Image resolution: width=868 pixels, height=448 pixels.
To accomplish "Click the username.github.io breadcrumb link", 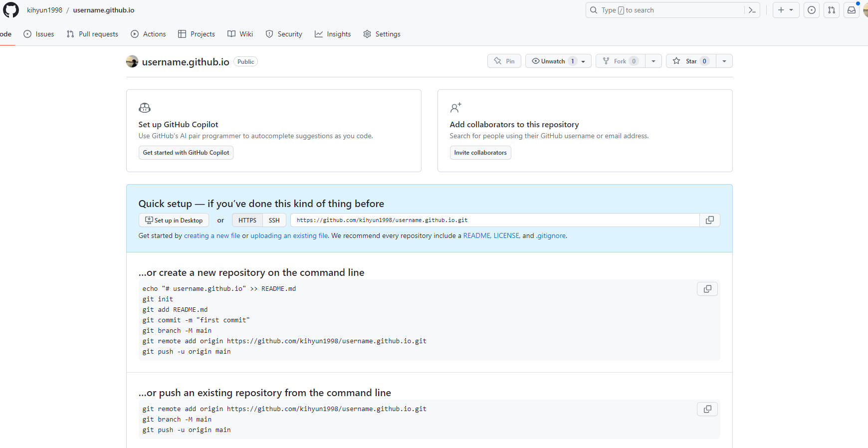I will click(x=104, y=10).
